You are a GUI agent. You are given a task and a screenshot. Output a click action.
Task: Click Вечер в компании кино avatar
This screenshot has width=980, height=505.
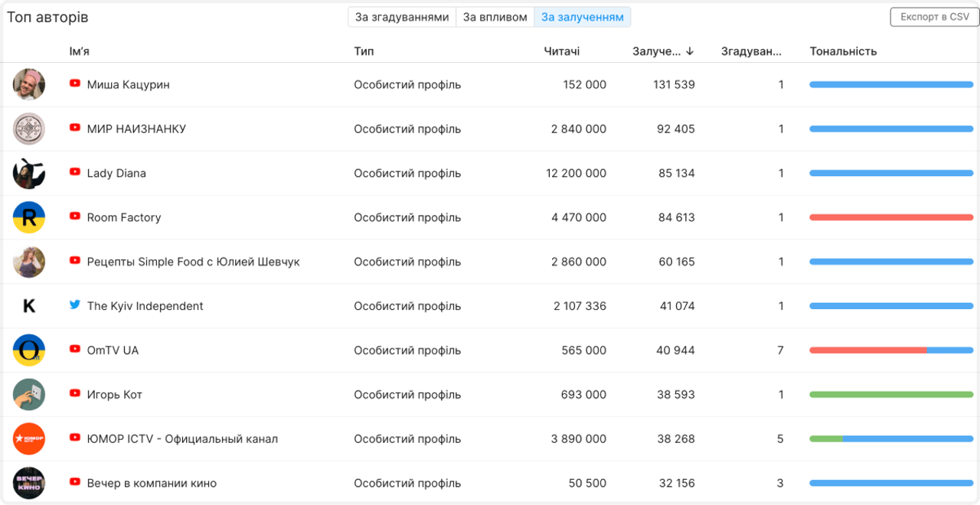(x=29, y=484)
